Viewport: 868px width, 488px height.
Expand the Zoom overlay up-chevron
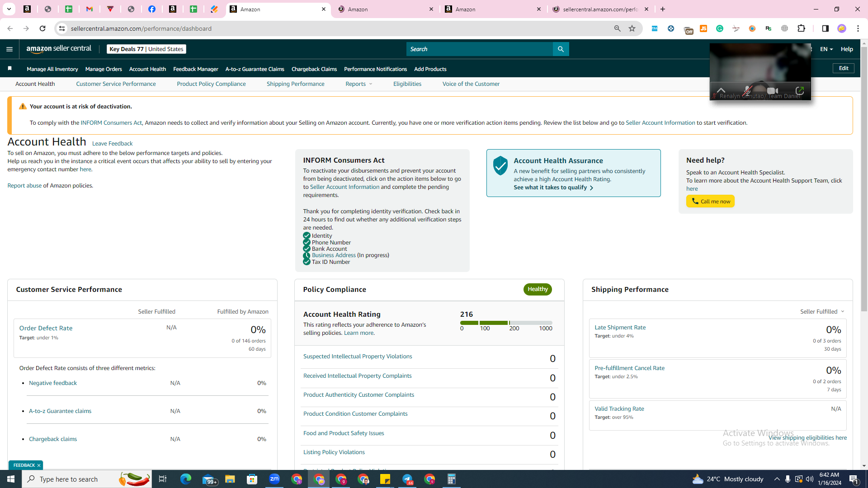point(721,91)
